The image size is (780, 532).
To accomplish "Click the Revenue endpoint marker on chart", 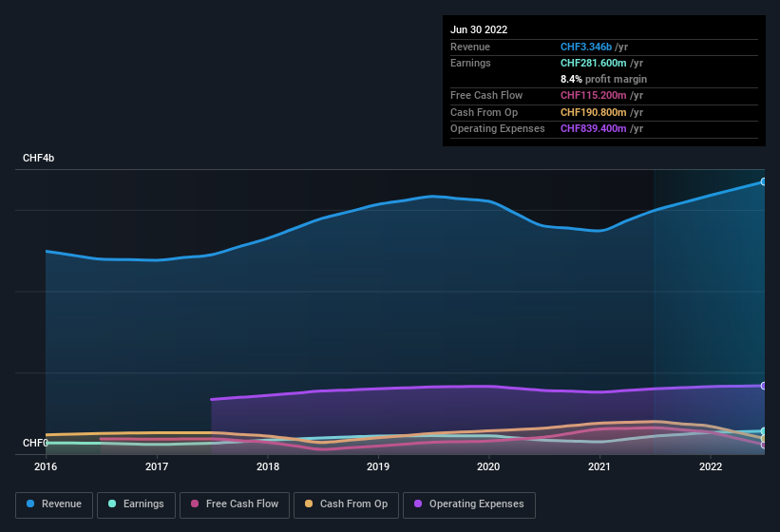I will [x=764, y=182].
